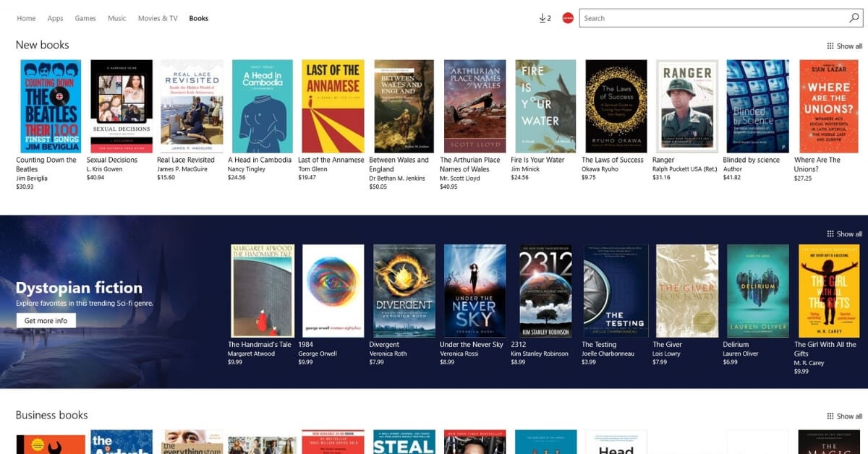
Task: Go to the Games tab
Action: coord(85,18)
